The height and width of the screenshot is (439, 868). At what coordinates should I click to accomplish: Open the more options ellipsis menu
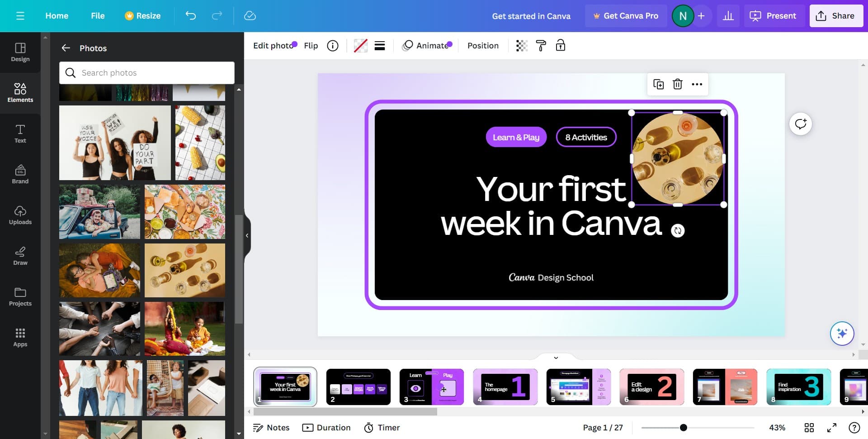point(697,84)
